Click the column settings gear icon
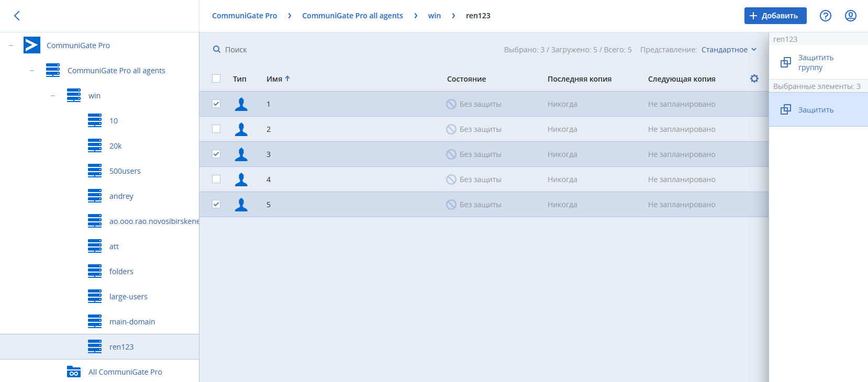Image resolution: width=868 pixels, height=382 pixels. (x=754, y=78)
